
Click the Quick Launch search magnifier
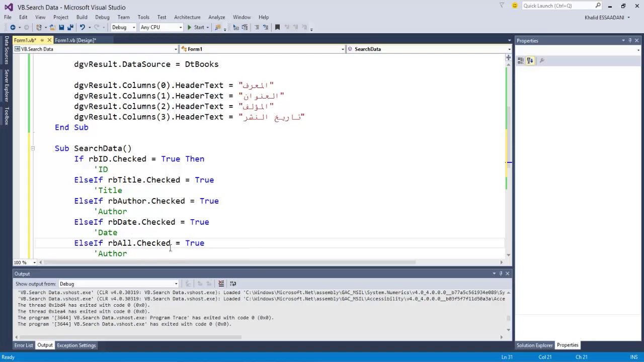click(x=598, y=6)
